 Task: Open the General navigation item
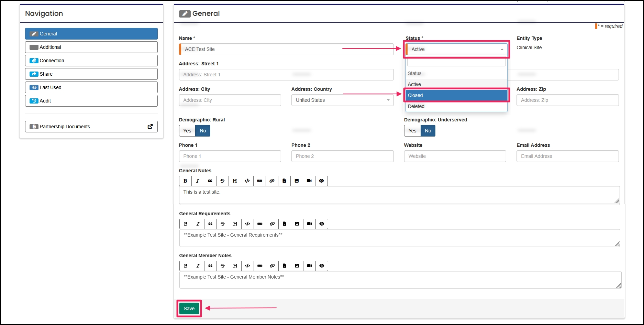[91, 34]
